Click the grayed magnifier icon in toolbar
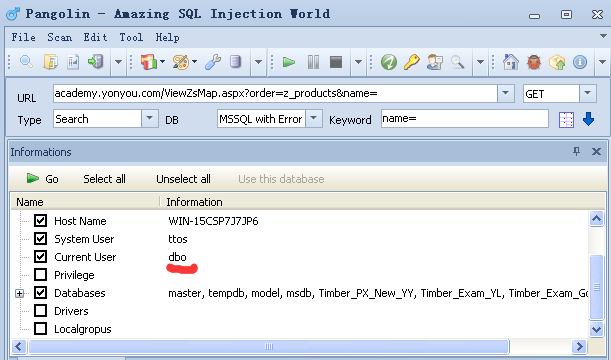 tap(457, 62)
